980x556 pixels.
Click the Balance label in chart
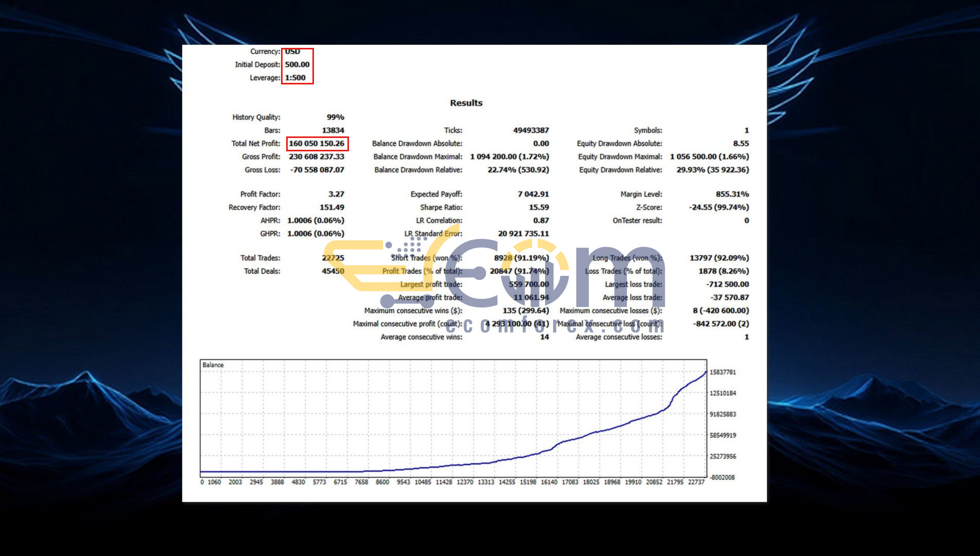pos(213,365)
